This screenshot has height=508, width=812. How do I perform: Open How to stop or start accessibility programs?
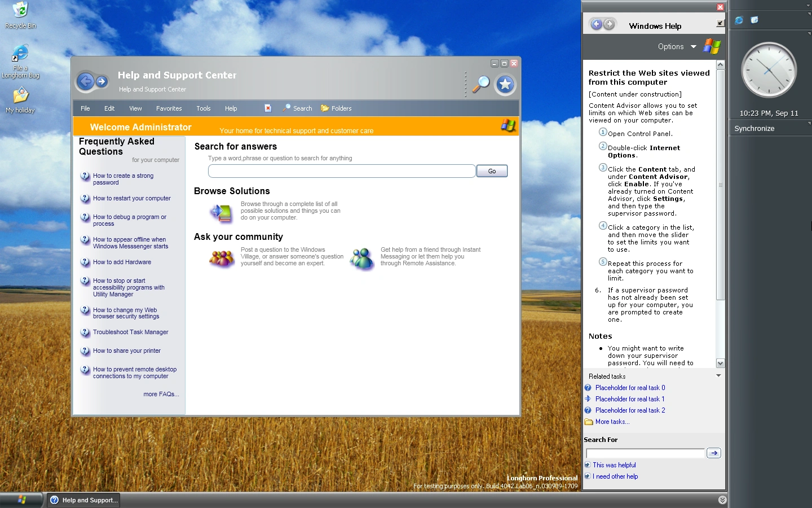129,287
